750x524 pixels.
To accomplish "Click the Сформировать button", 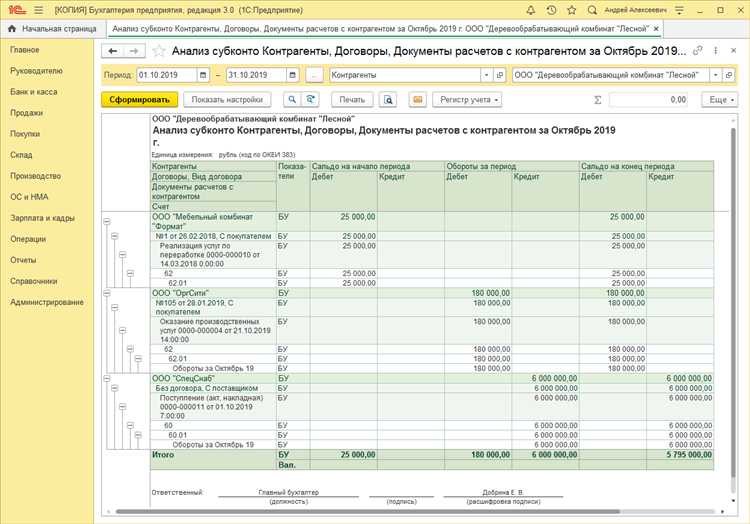I will [140, 100].
